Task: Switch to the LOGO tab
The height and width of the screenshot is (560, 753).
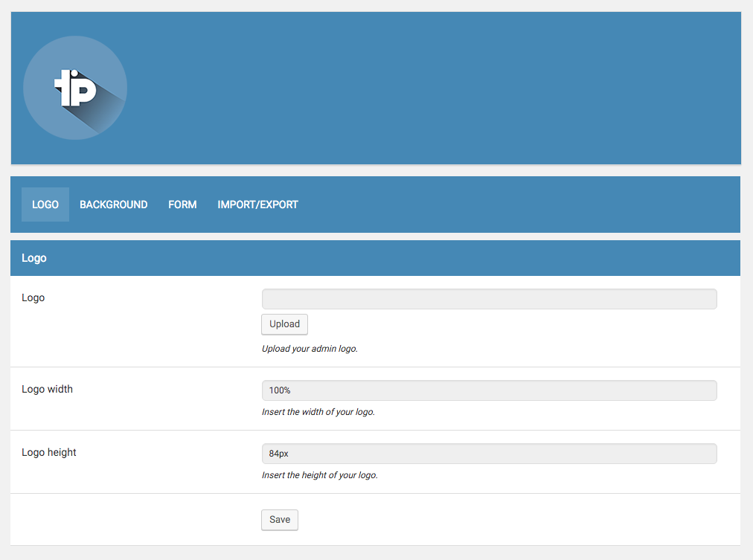Action: [45, 205]
